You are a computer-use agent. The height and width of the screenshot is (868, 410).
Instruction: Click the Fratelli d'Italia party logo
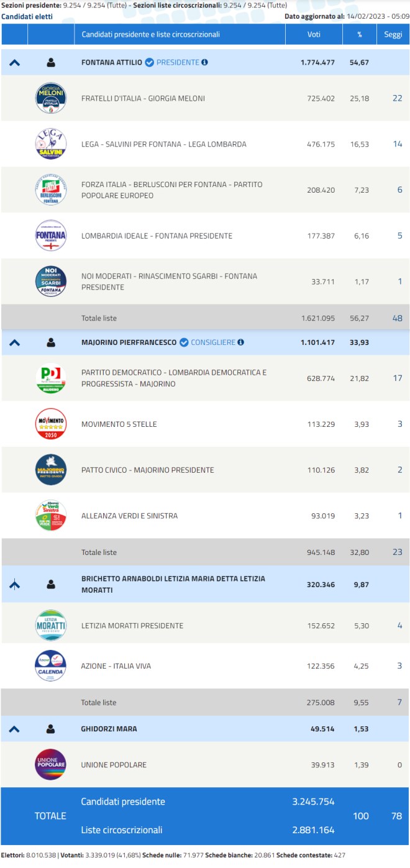(x=51, y=98)
